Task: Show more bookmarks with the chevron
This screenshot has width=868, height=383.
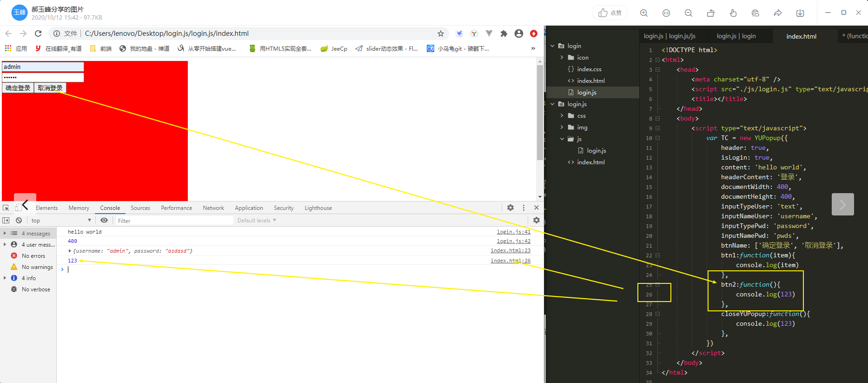Action: (533, 48)
